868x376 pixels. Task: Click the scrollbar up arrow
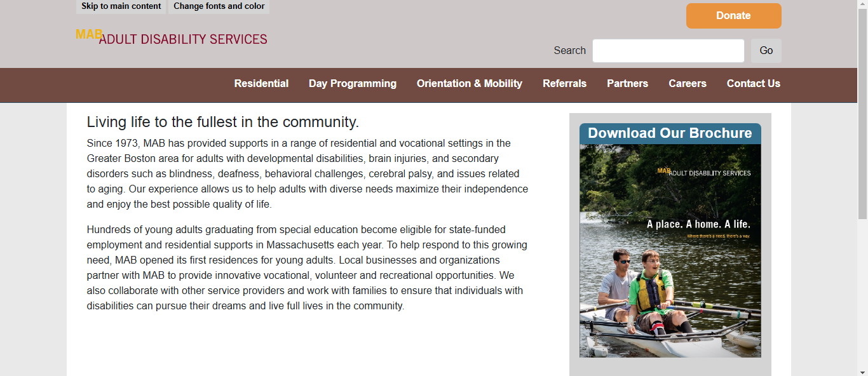click(862, 5)
